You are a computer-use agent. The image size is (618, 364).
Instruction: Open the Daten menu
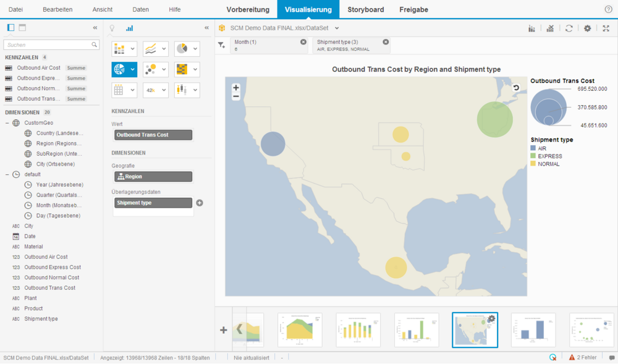tap(141, 9)
